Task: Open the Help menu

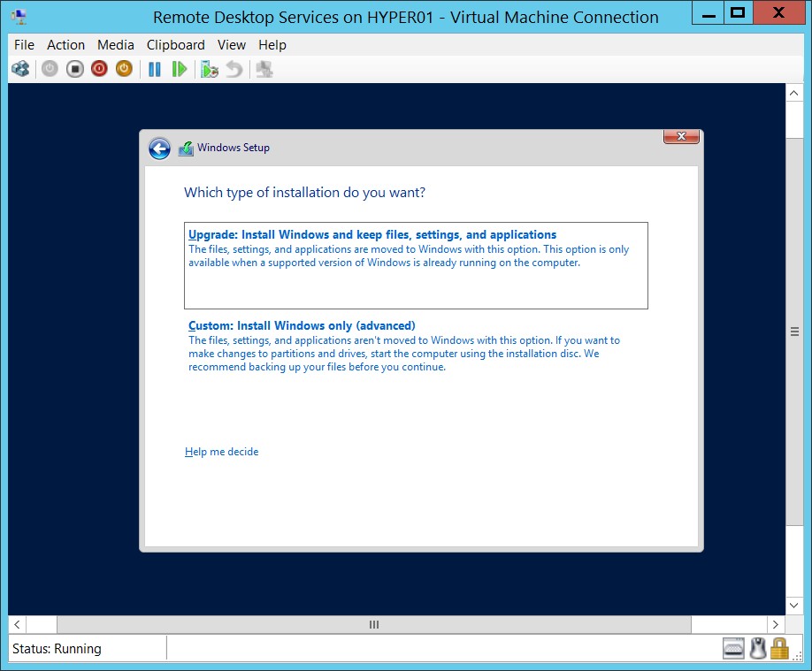Action: click(x=272, y=45)
